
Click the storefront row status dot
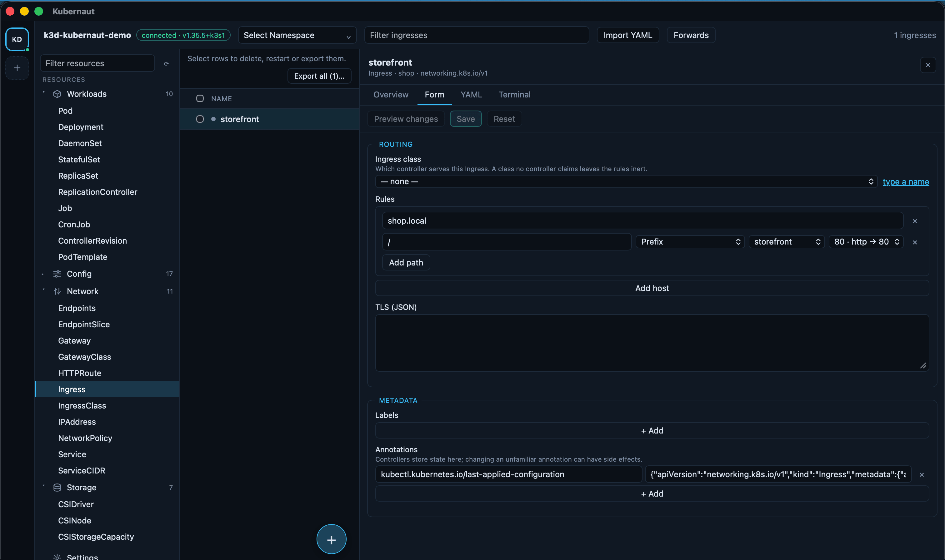(x=213, y=119)
